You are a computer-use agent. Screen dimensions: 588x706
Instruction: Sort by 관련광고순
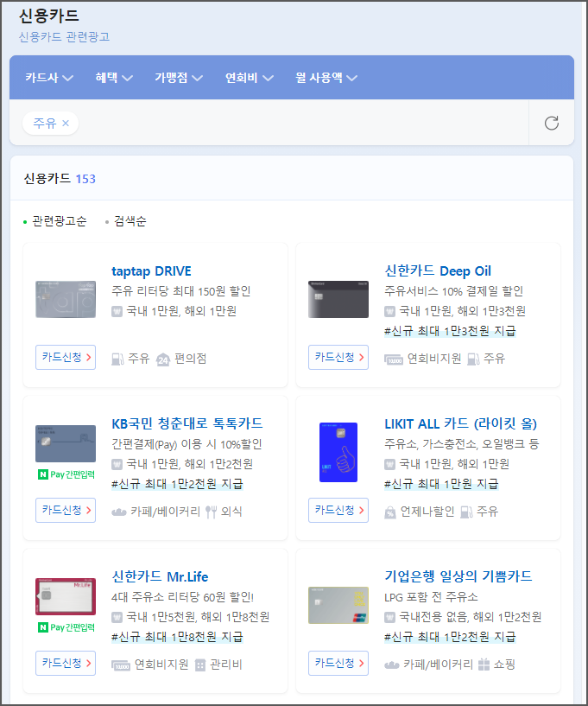point(55,221)
